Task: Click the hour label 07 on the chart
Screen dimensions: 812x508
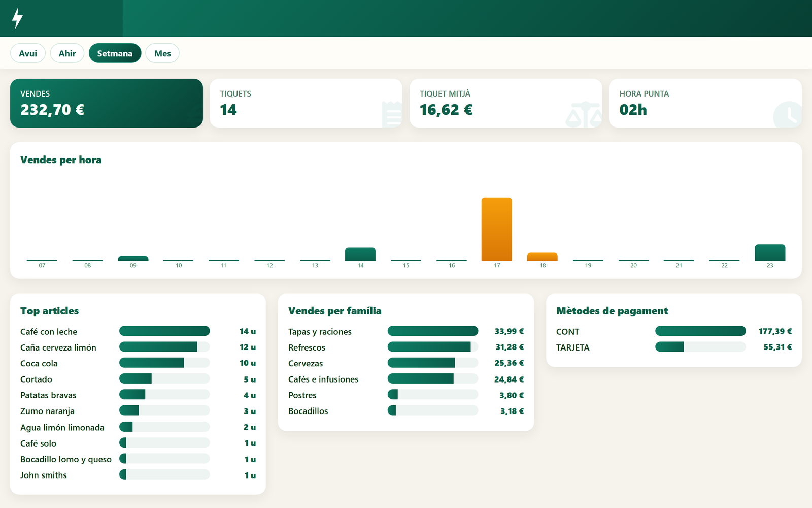Action: point(42,266)
